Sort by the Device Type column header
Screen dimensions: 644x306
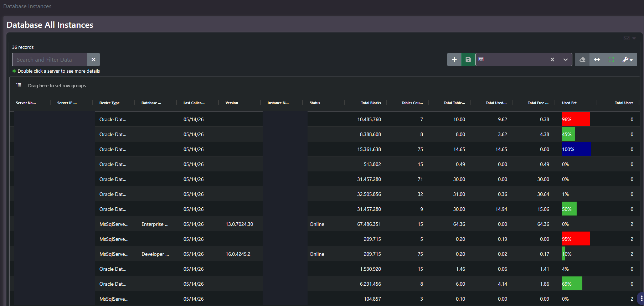coord(109,103)
